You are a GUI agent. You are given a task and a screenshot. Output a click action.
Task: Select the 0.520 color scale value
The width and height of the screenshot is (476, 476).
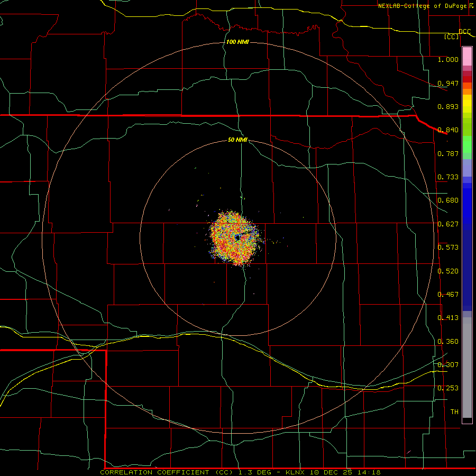pyautogui.click(x=448, y=271)
